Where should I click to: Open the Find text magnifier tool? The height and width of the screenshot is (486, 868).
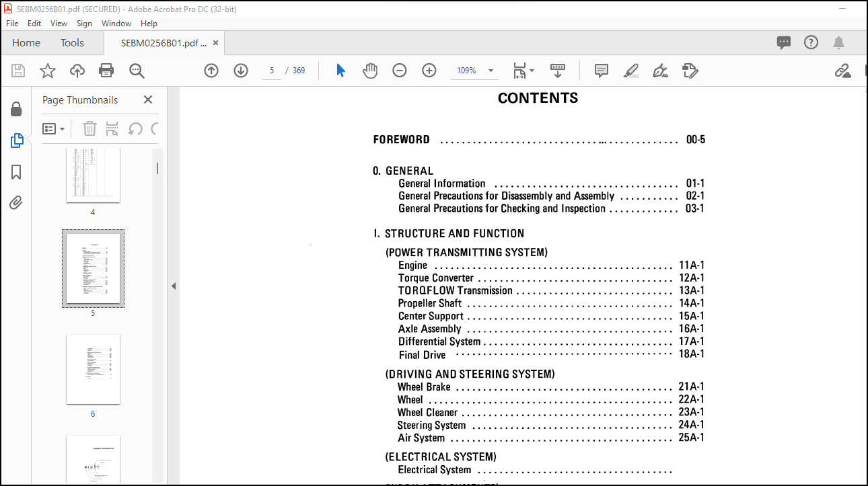click(137, 71)
